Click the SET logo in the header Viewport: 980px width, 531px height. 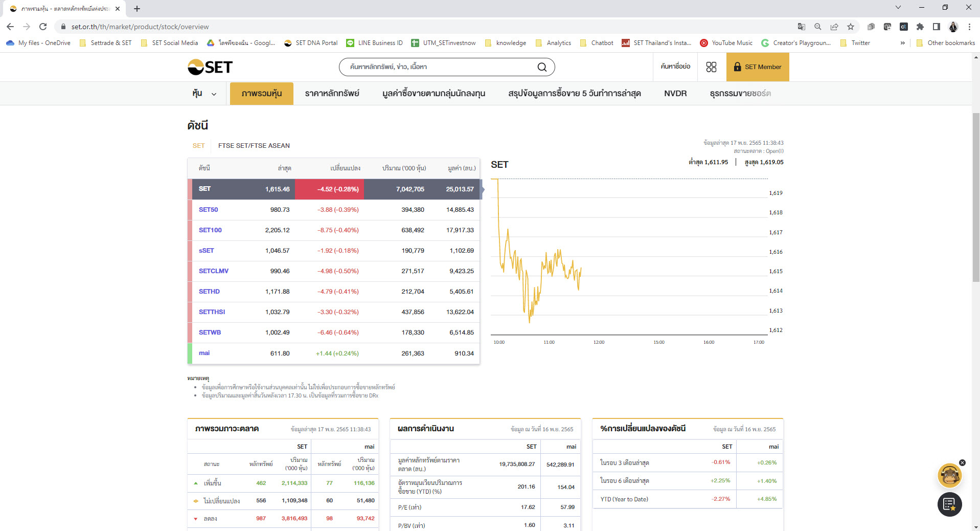pos(210,67)
